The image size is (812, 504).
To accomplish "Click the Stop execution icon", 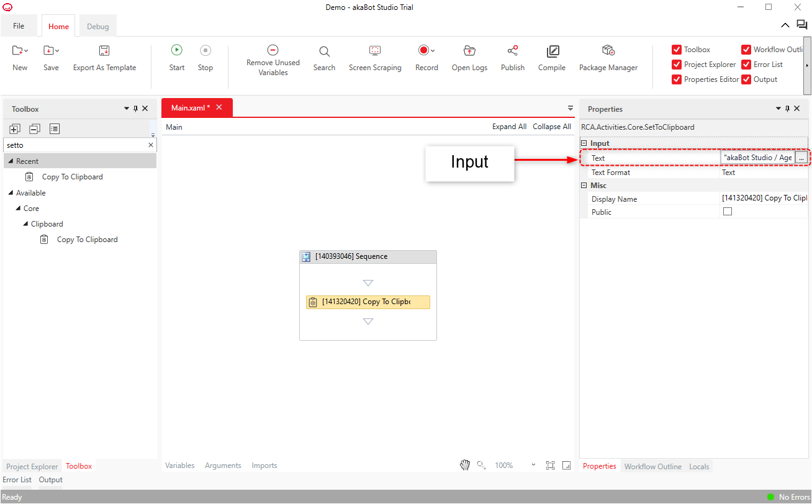I will coord(205,50).
